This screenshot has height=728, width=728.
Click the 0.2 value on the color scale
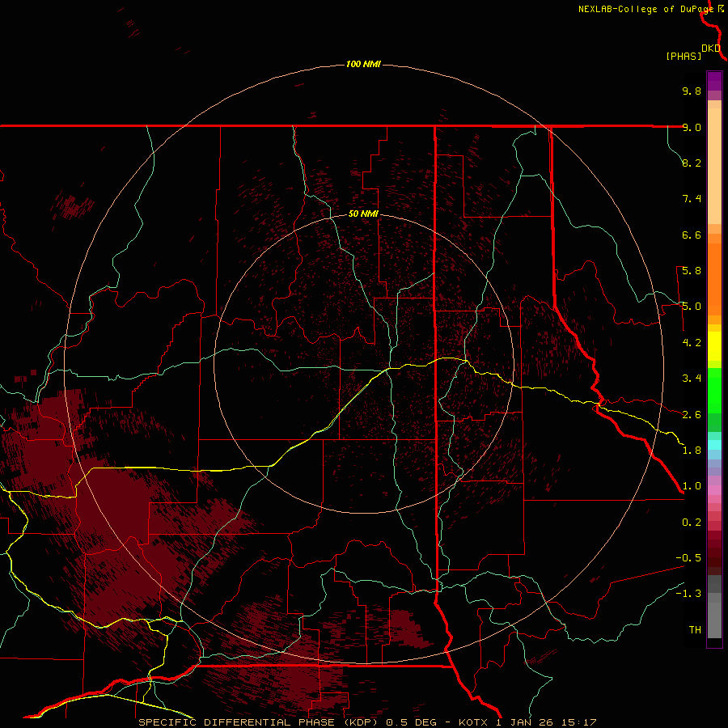692,523
